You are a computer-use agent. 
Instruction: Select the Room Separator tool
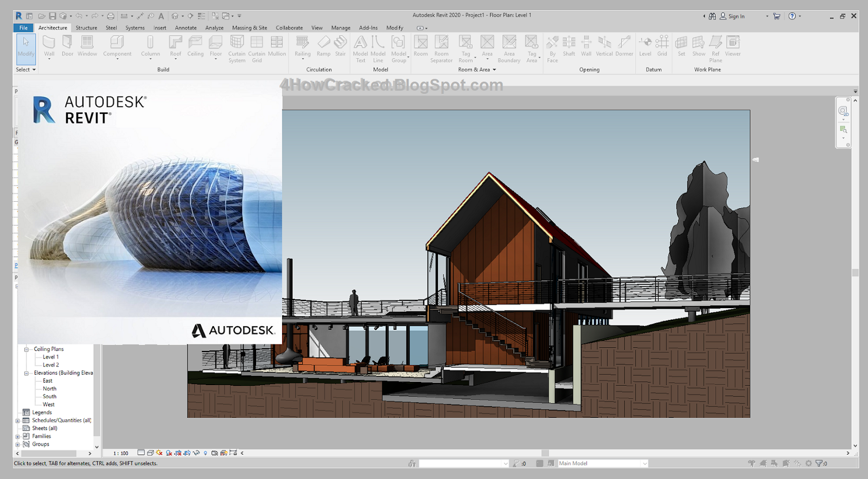pyautogui.click(x=442, y=49)
